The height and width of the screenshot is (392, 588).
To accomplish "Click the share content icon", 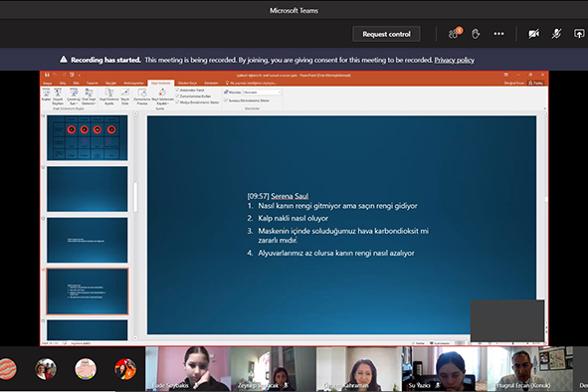I will pos(579,34).
